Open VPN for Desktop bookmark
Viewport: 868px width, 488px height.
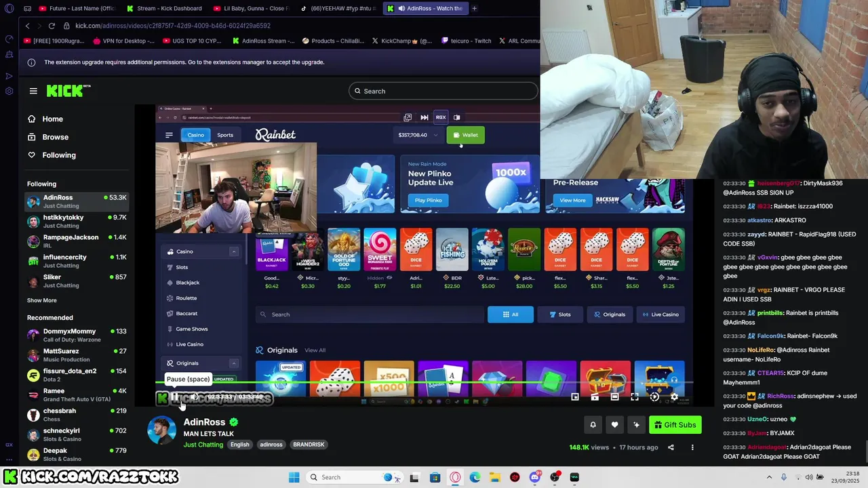click(123, 41)
